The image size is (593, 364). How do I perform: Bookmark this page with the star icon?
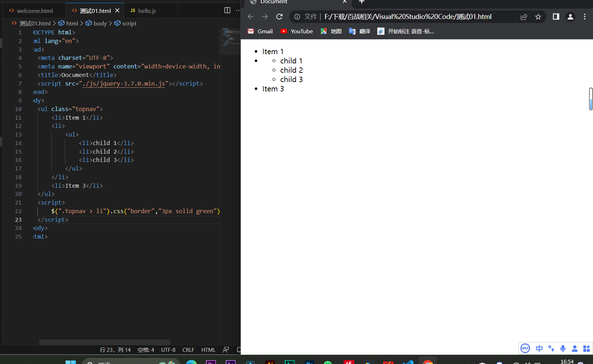click(538, 17)
